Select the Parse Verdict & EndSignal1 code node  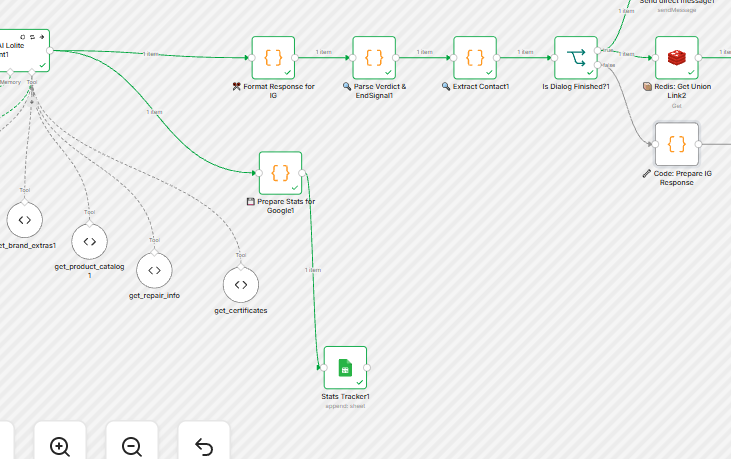(374, 58)
